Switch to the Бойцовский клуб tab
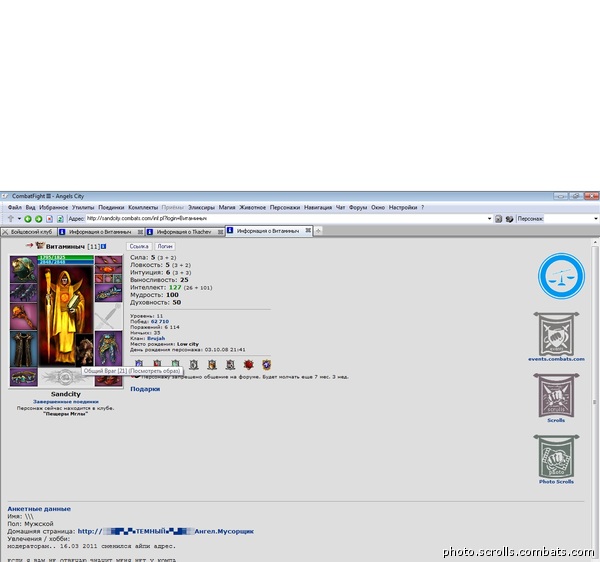This screenshot has width=600, height=562. [29, 232]
